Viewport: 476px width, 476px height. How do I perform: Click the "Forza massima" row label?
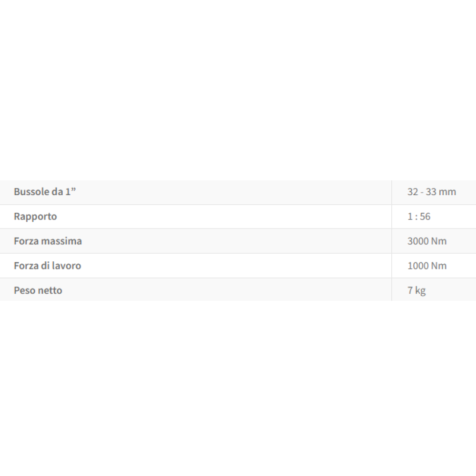(x=48, y=241)
